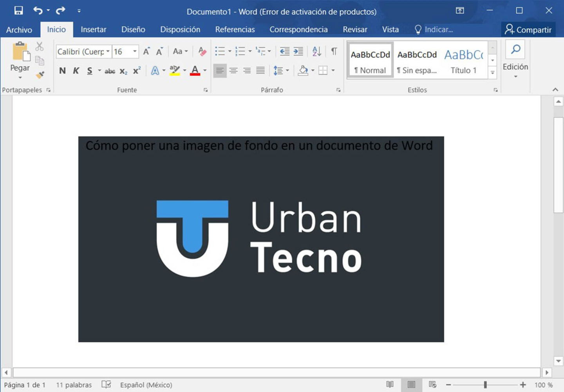Select the Format Painter brush
This screenshot has height=392, width=564.
point(40,74)
